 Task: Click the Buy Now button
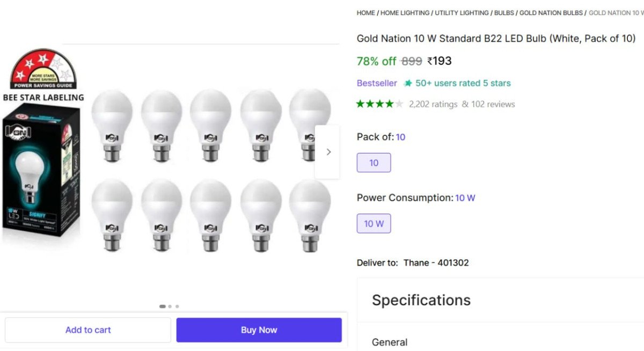(259, 330)
